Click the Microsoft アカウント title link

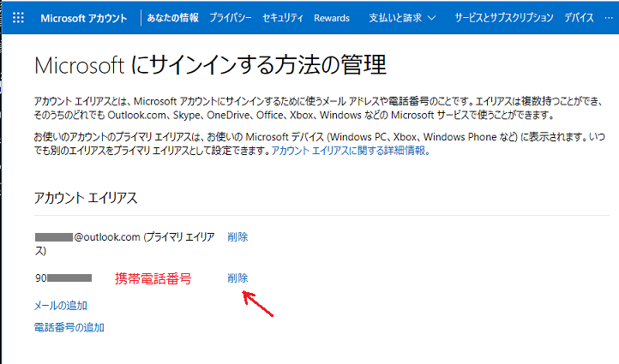click(x=84, y=18)
